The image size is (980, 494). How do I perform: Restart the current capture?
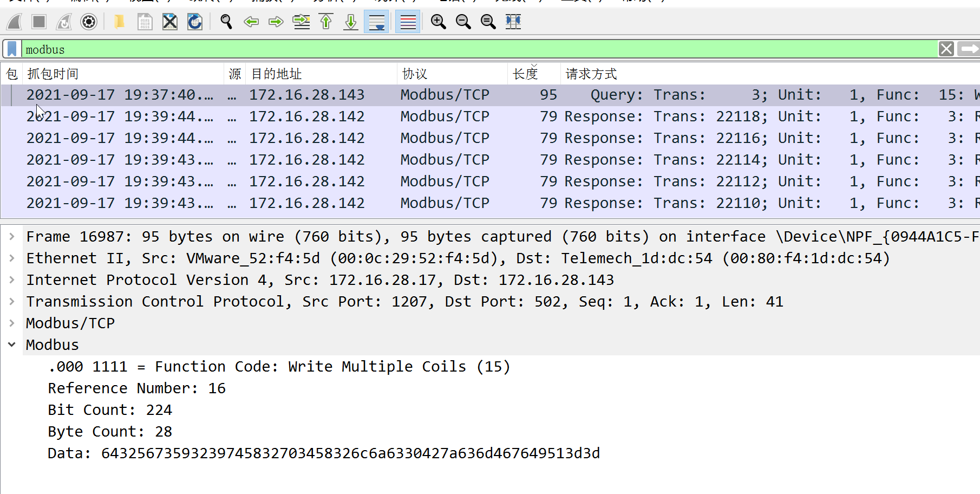[64, 22]
